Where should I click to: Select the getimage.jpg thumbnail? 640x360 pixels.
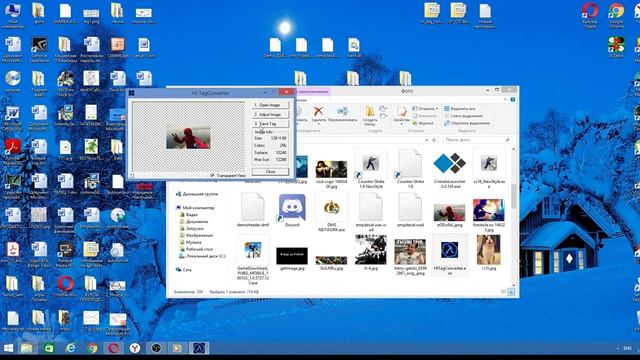point(292,257)
